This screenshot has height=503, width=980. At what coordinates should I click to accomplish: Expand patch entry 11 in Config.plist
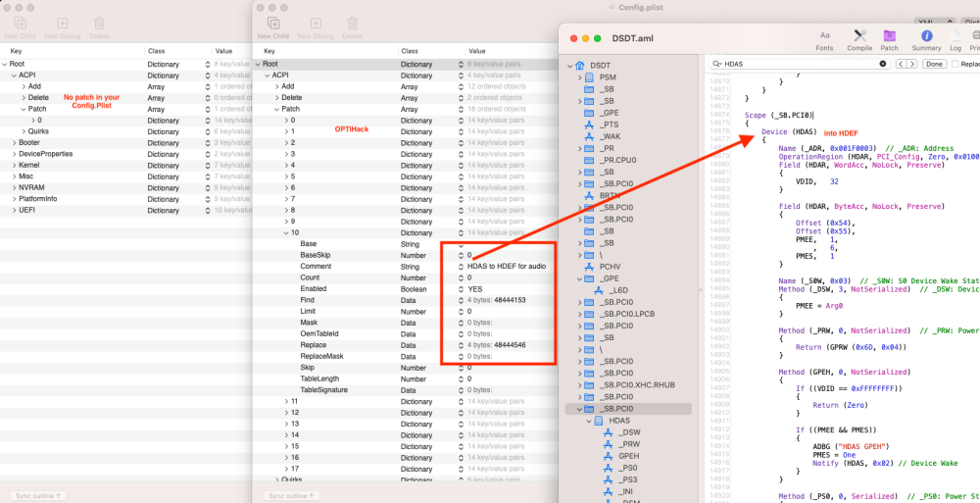[x=287, y=402]
